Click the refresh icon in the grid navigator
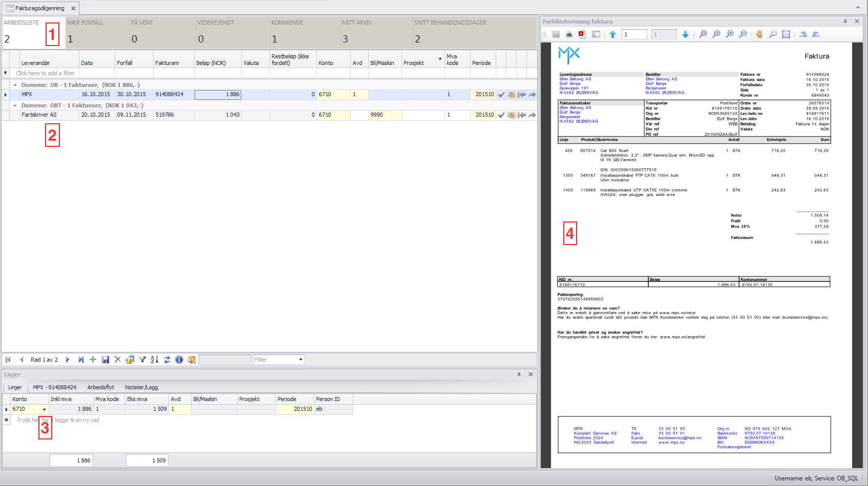This screenshot has width=868, height=486. [x=167, y=360]
